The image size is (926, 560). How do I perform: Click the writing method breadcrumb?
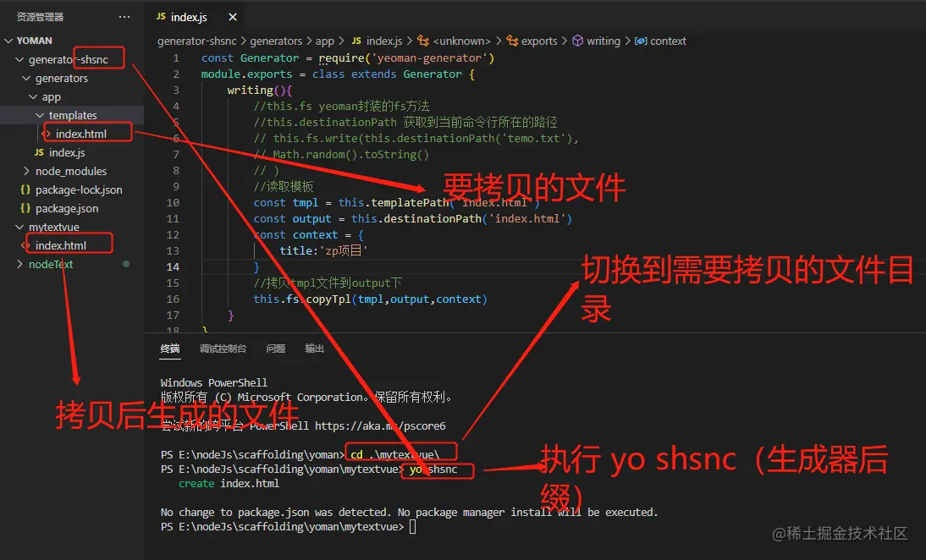click(604, 41)
